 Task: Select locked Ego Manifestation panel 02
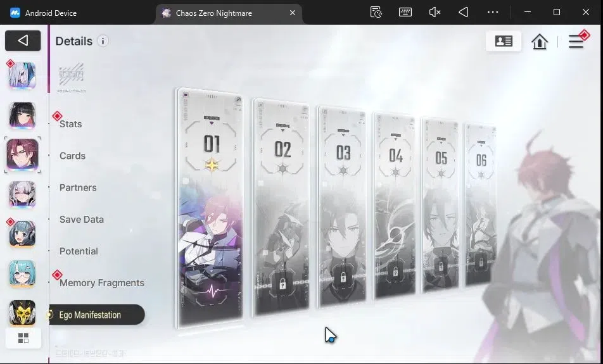point(281,208)
